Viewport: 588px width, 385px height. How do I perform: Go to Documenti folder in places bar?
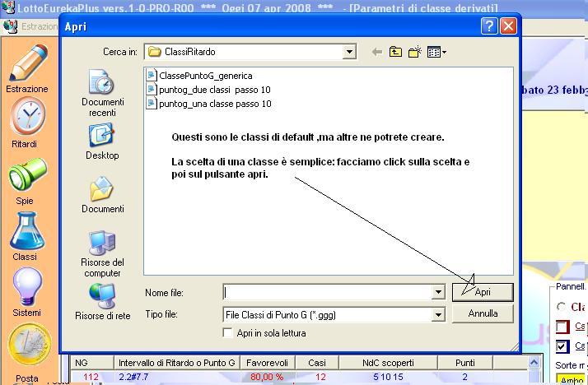[x=102, y=195]
